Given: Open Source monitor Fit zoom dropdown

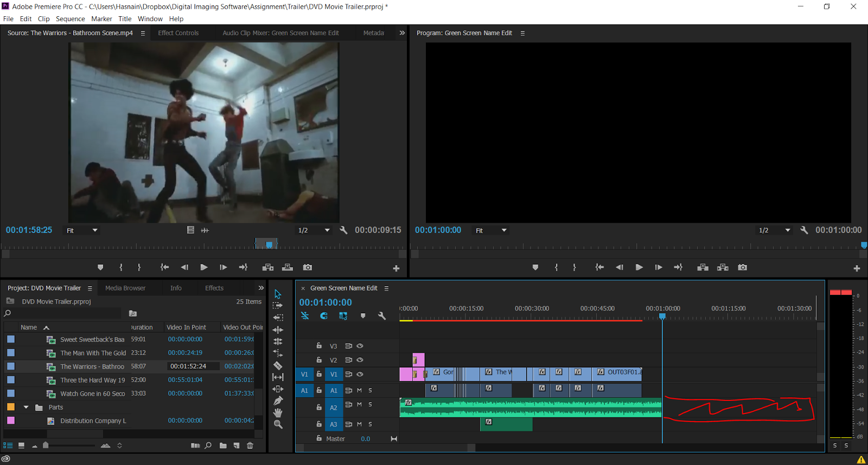Looking at the screenshot, I should 82,230.
